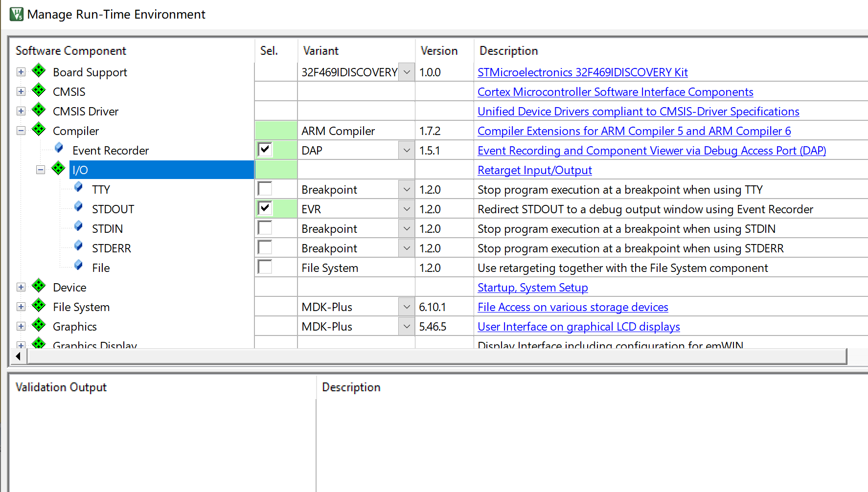The width and height of the screenshot is (868, 492).
Task: Click the green diamond icon beside Graphics
Action: pyautogui.click(x=39, y=325)
